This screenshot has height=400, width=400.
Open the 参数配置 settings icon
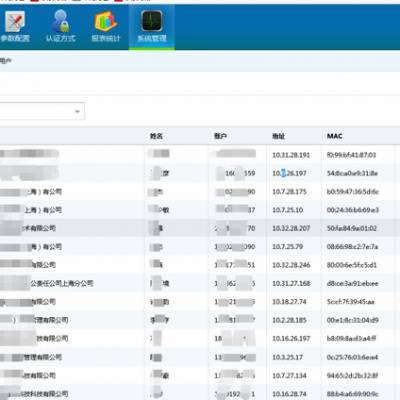[15, 21]
